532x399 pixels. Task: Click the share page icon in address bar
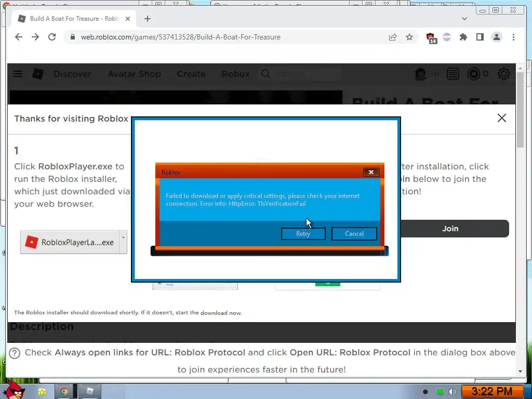point(393,37)
